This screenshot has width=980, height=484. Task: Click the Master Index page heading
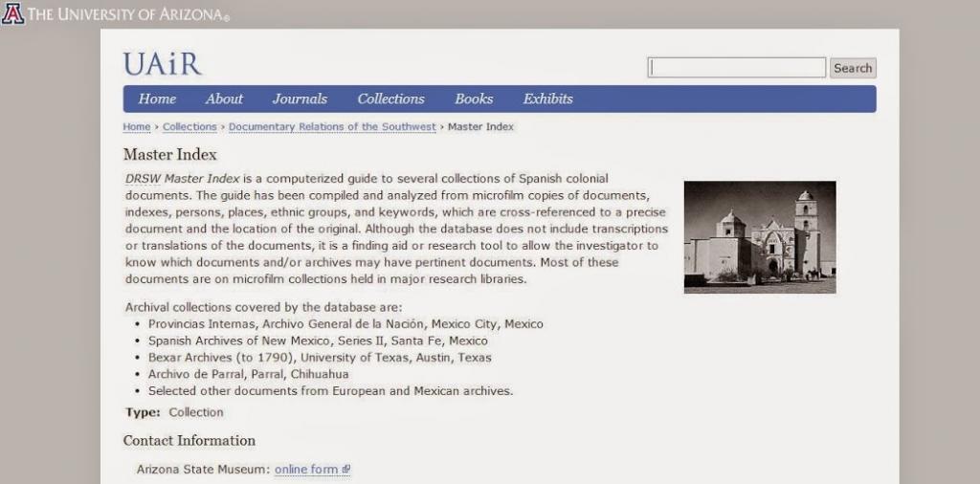point(170,154)
